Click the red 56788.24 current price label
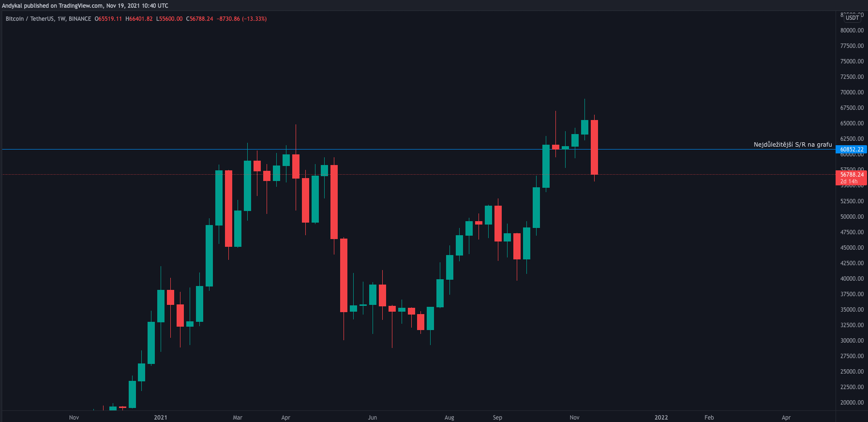 (852, 175)
